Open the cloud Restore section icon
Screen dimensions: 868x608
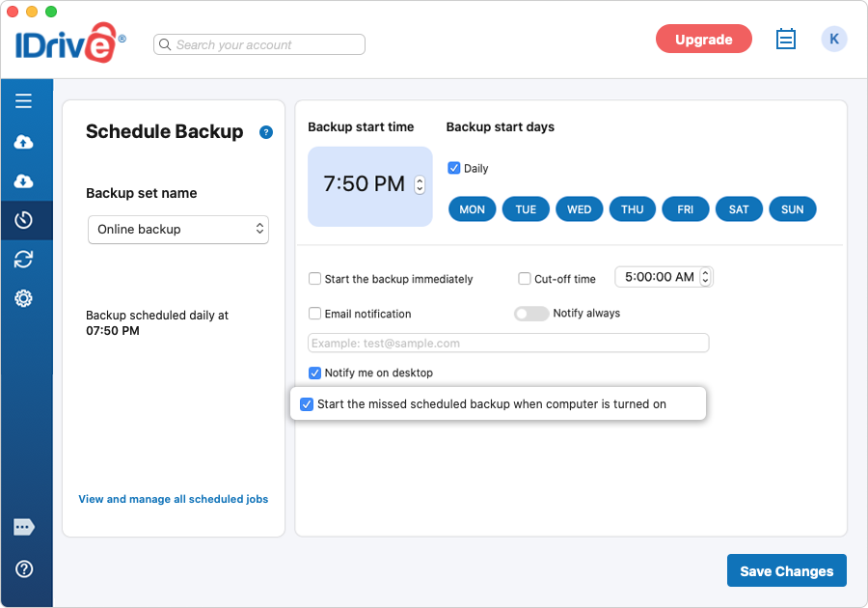23,181
